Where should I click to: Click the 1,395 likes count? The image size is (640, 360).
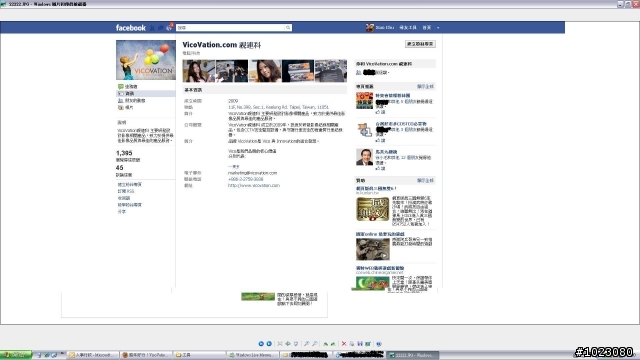click(124, 153)
